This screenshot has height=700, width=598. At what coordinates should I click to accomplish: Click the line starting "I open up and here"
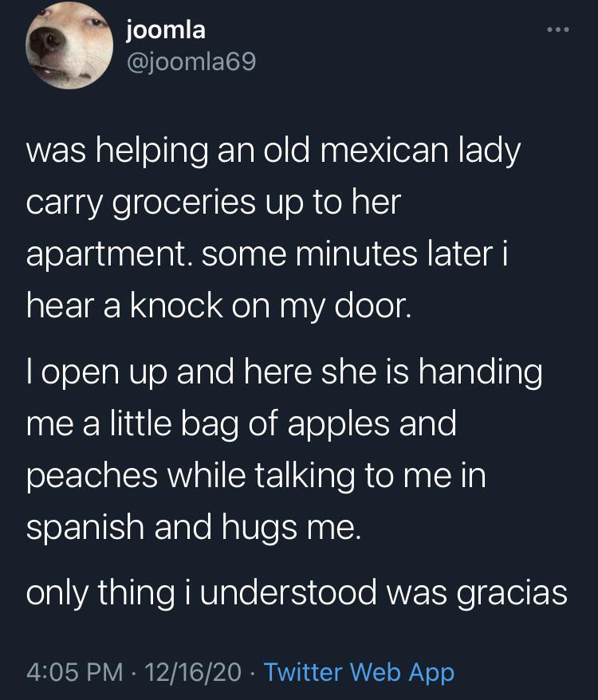point(283,372)
